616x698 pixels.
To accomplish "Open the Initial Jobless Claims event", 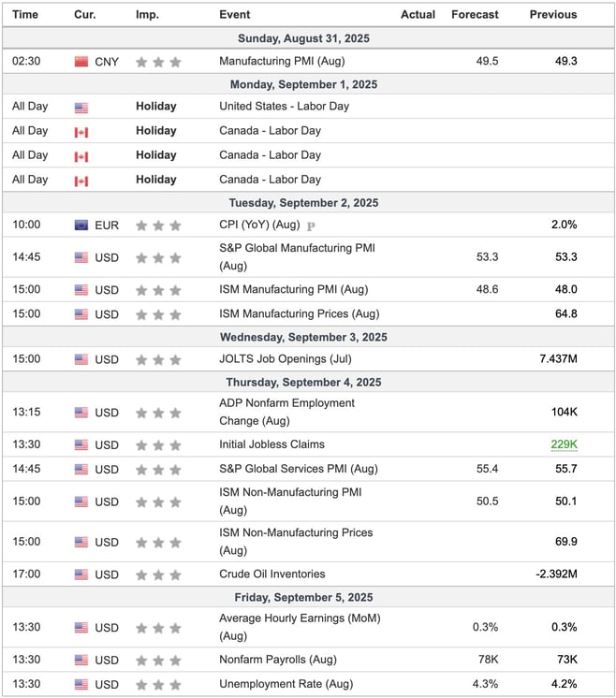I will (x=271, y=444).
